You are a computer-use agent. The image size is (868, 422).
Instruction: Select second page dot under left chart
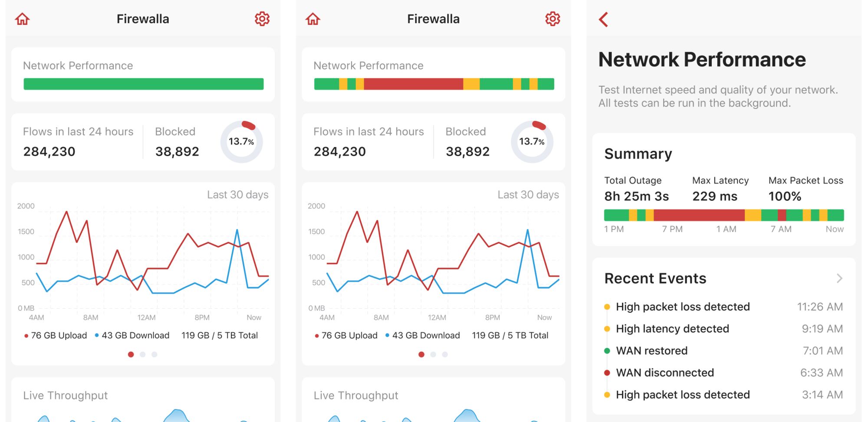[x=142, y=354]
